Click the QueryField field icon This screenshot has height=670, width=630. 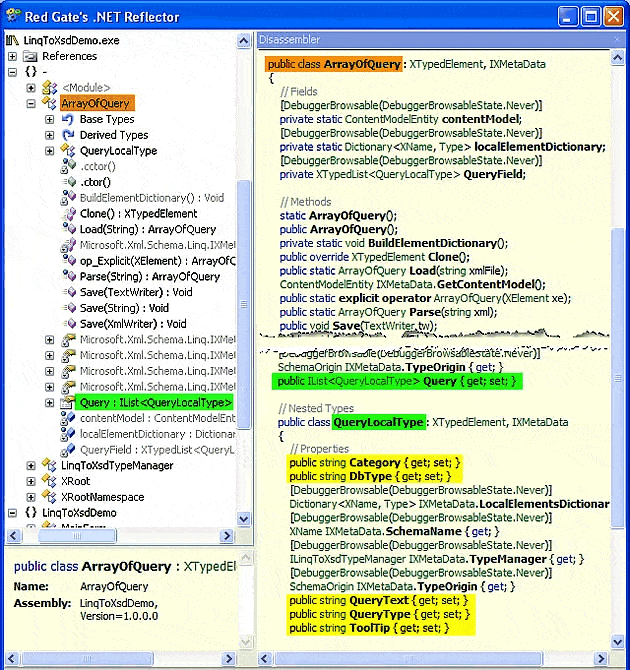(68, 450)
